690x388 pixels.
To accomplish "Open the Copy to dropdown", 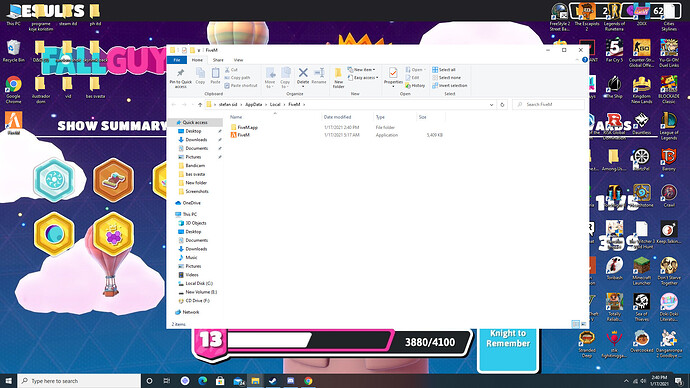I will [x=285, y=78].
